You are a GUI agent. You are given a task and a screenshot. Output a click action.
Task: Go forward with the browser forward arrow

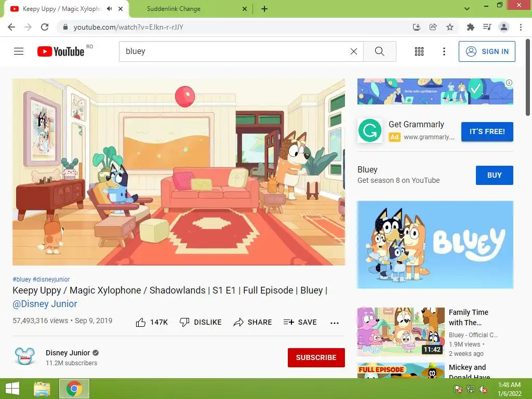[x=28, y=27]
